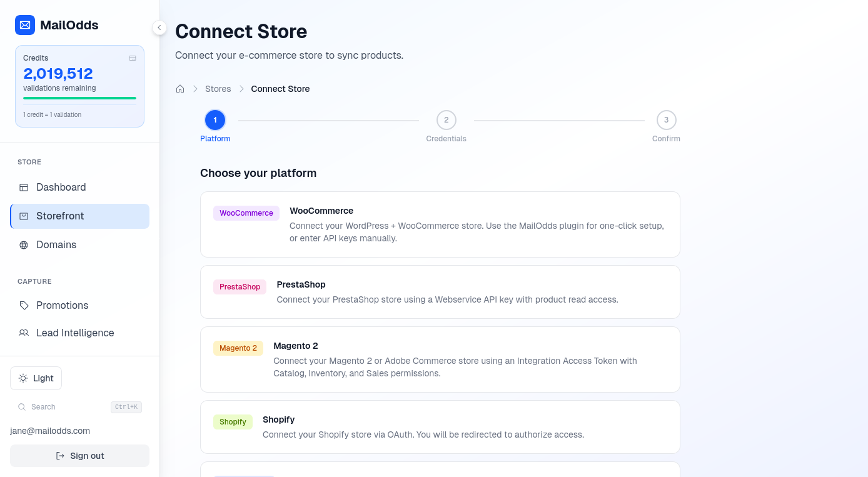Screen dimensions: 868x477
Task: Open Domains using the globe icon
Action: (x=23, y=244)
